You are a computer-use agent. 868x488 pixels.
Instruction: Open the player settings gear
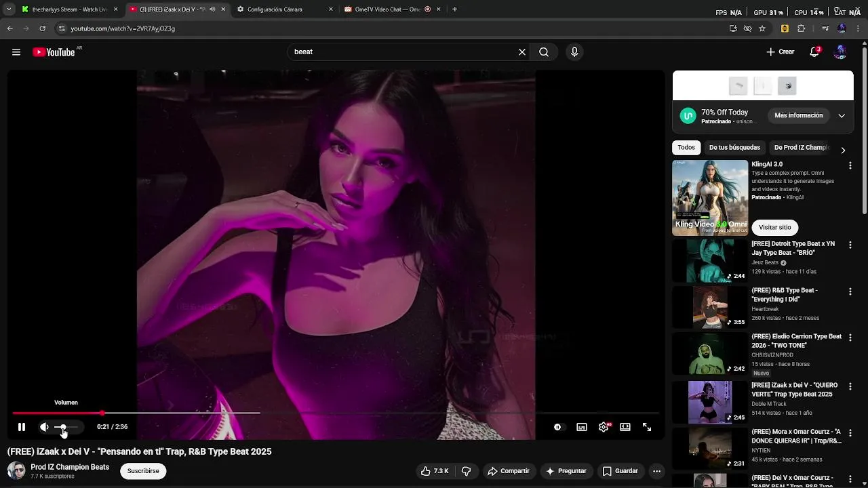click(x=604, y=427)
